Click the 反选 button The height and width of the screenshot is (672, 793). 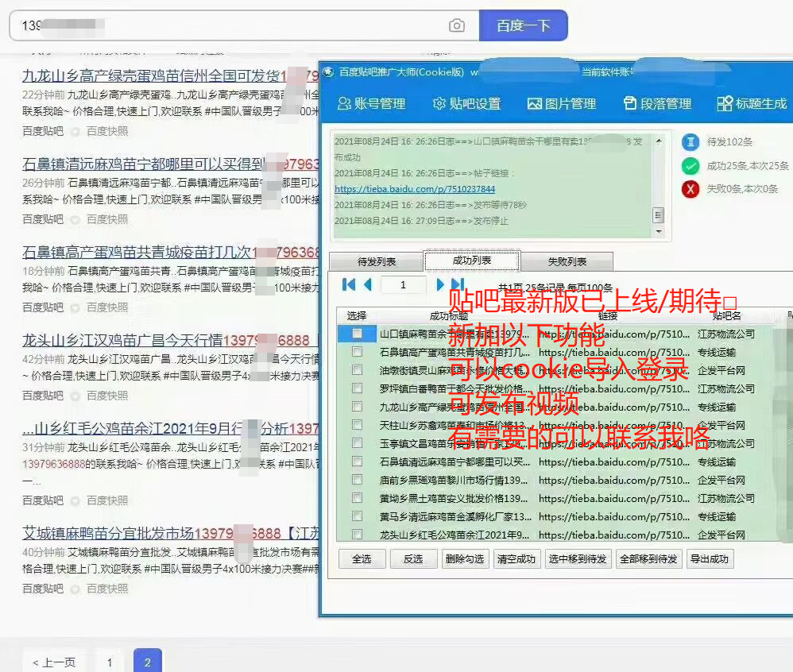(x=414, y=559)
